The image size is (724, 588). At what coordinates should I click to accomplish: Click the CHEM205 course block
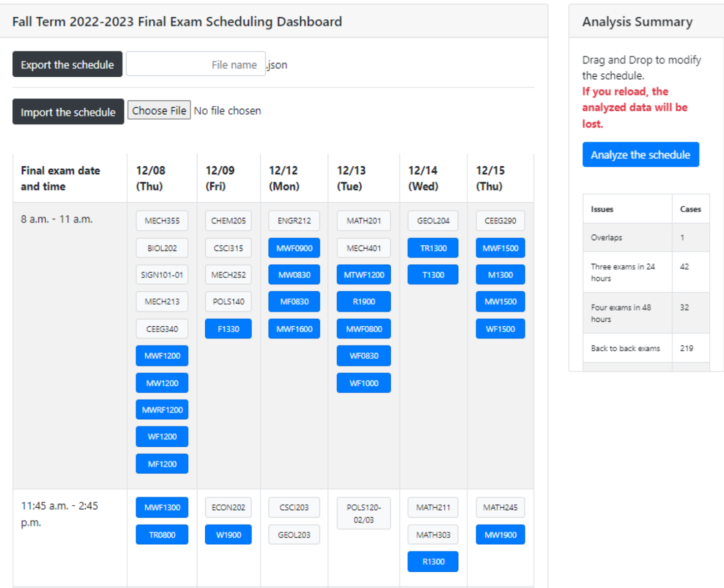point(228,221)
